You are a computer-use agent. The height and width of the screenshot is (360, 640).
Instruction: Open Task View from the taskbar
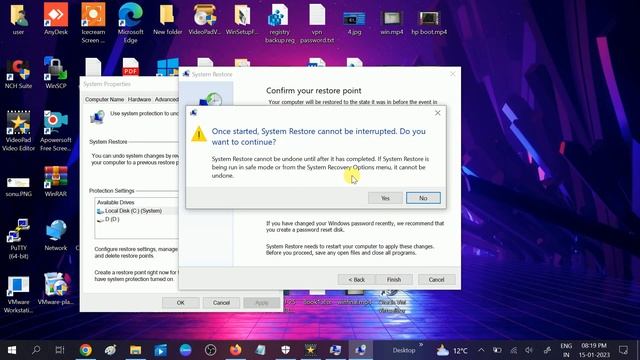[60, 350]
